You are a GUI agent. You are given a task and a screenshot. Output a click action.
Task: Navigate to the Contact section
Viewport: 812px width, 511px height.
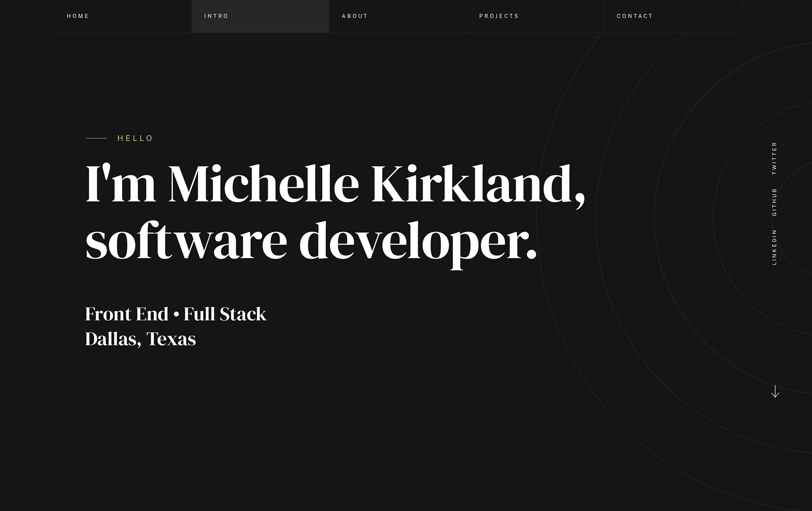[x=673, y=16]
